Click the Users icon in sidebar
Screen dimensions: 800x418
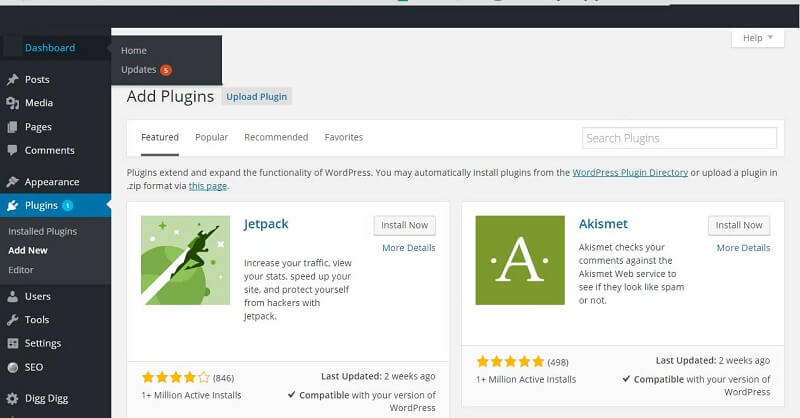click(12, 296)
